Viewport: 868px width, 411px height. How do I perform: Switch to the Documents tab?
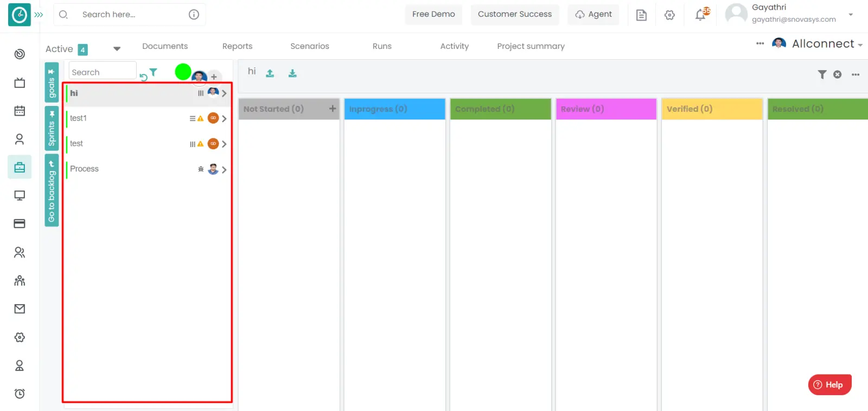(165, 46)
